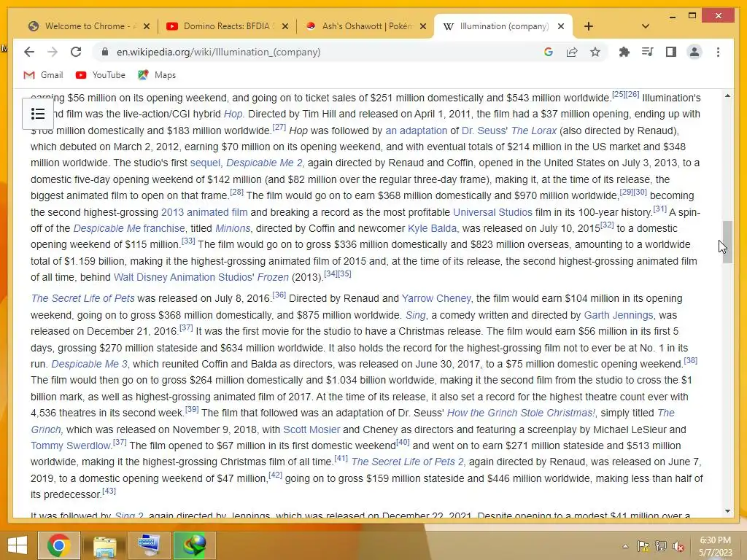Click the scrollbar down arrow
This screenshot has width=747, height=560.
click(727, 511)
